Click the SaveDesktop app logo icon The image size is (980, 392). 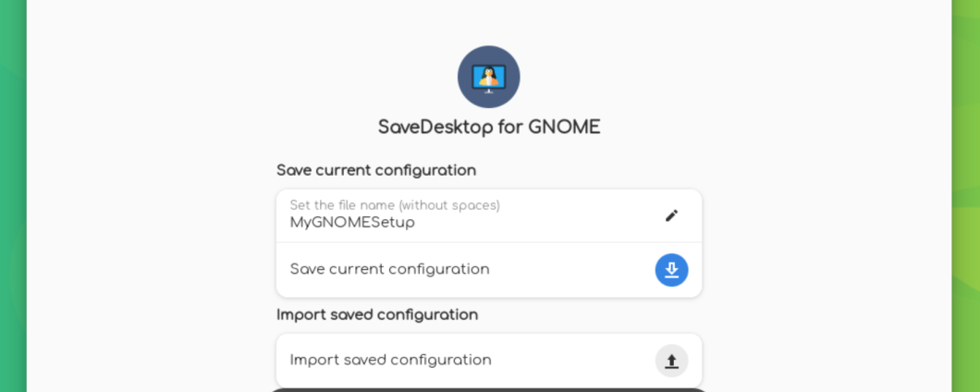coord(488,77)
